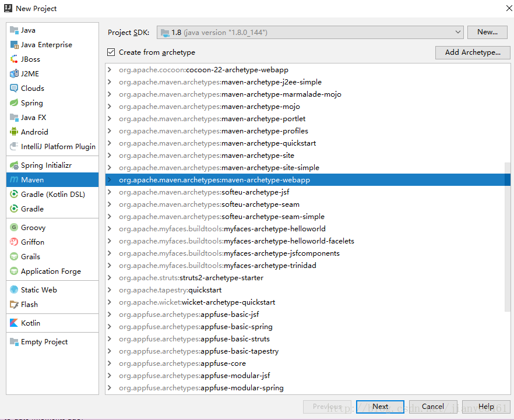Select the tapestry quickstart archetype row

(308, 290)
